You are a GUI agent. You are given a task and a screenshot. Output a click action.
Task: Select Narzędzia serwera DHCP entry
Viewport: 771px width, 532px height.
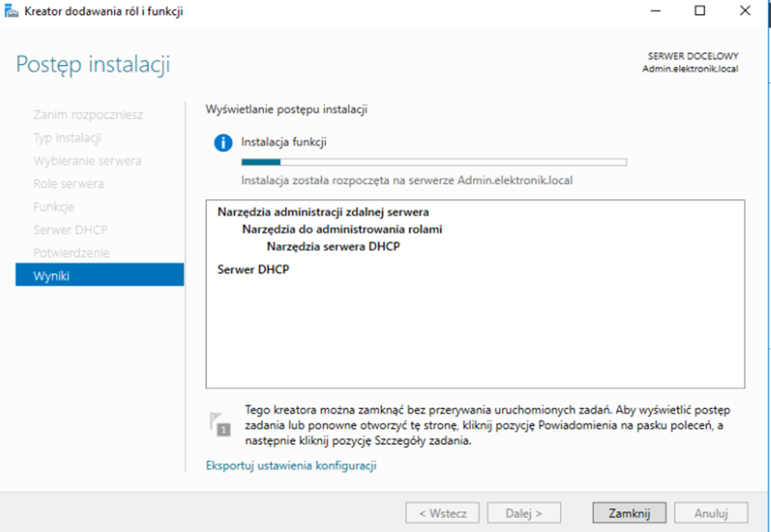(333, 246)
